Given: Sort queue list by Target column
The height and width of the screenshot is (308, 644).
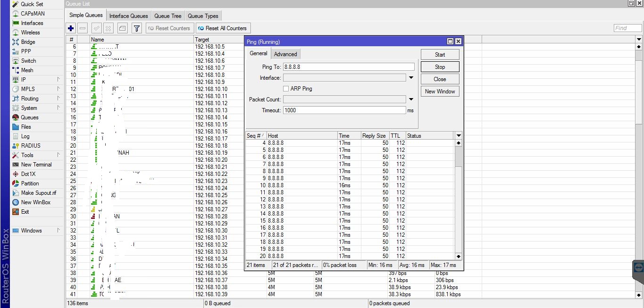Looking at the screenshot, I should [x=219, y=40].
